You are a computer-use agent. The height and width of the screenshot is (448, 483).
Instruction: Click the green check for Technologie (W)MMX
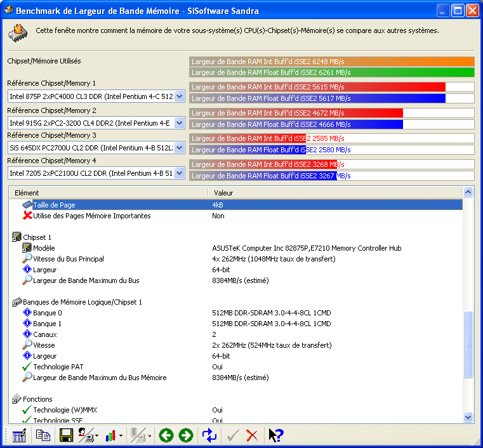pos(27,409)
